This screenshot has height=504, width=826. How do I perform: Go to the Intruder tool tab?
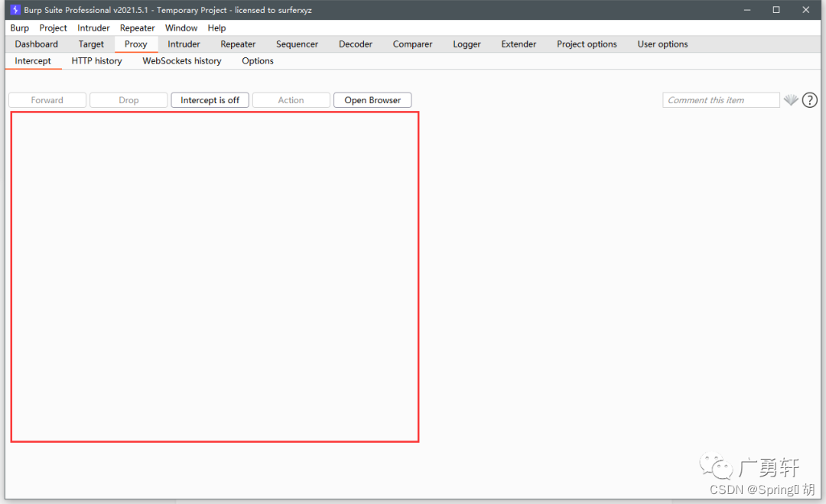[184, 44]
